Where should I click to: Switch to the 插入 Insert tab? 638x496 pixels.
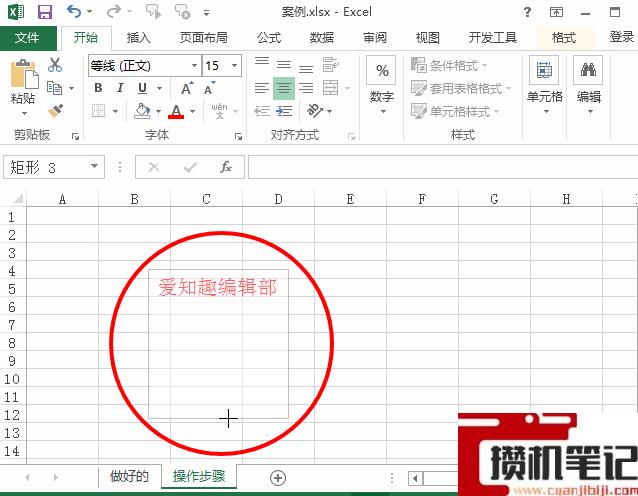click(138, 38)
